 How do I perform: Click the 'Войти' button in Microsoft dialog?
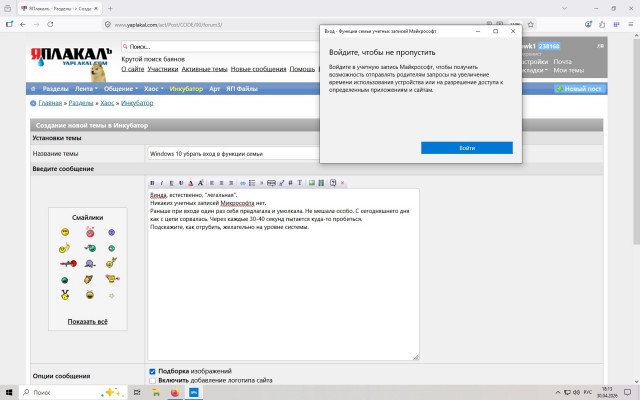[x=467, y=148]
